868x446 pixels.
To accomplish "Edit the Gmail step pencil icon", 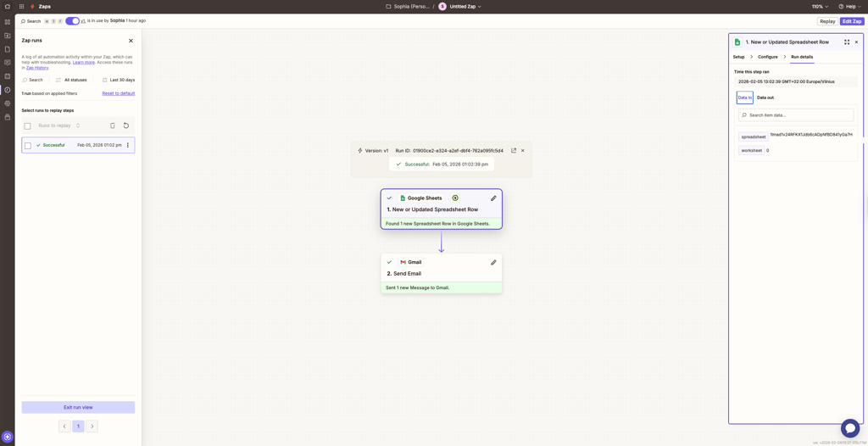I will pyautogui.click(x=493, y=262).
